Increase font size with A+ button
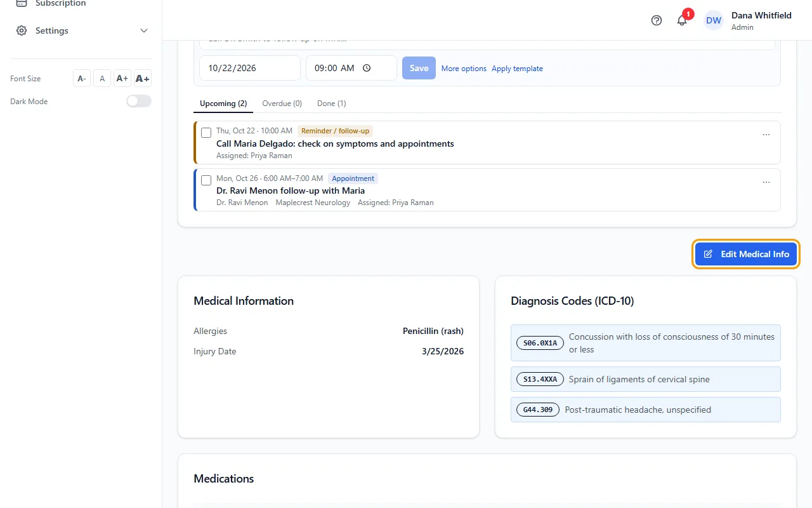 [x=122, y=78]
